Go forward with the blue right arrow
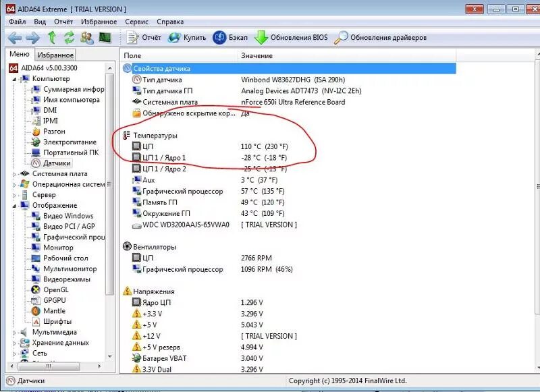Image resolution: width=540 pixels, height=392 pixels. pos(33,38)
